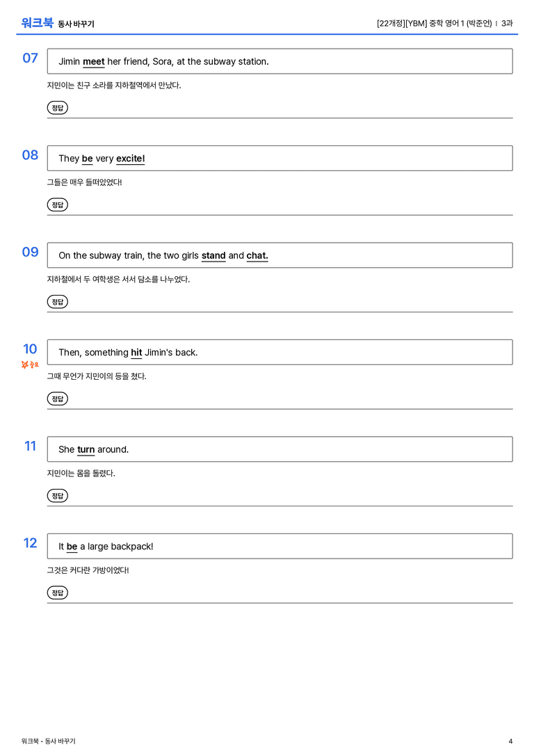This screenshot has height=756, width=534.
Task: Click the blue 워크북 title logo
Action: click(x=37, y=23)
